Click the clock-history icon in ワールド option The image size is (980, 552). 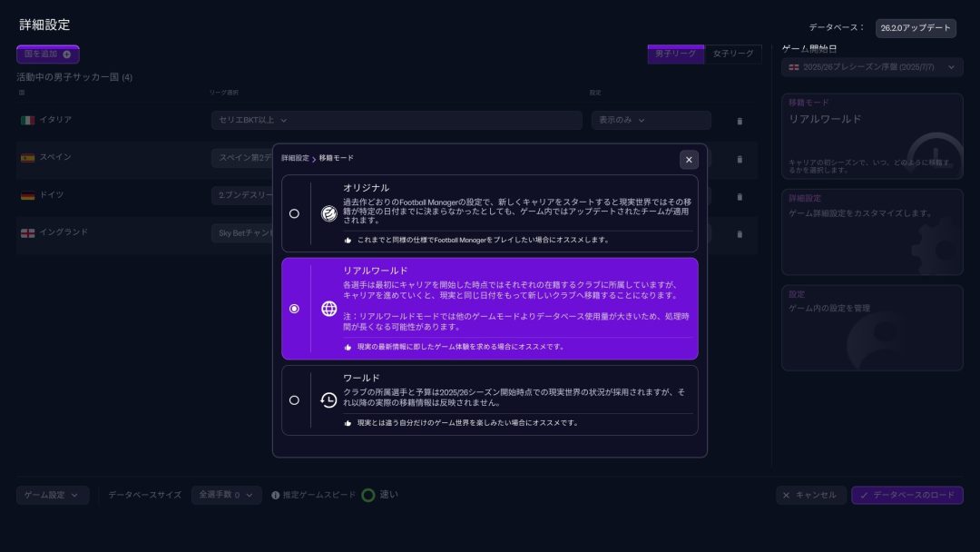pos(328,400)
